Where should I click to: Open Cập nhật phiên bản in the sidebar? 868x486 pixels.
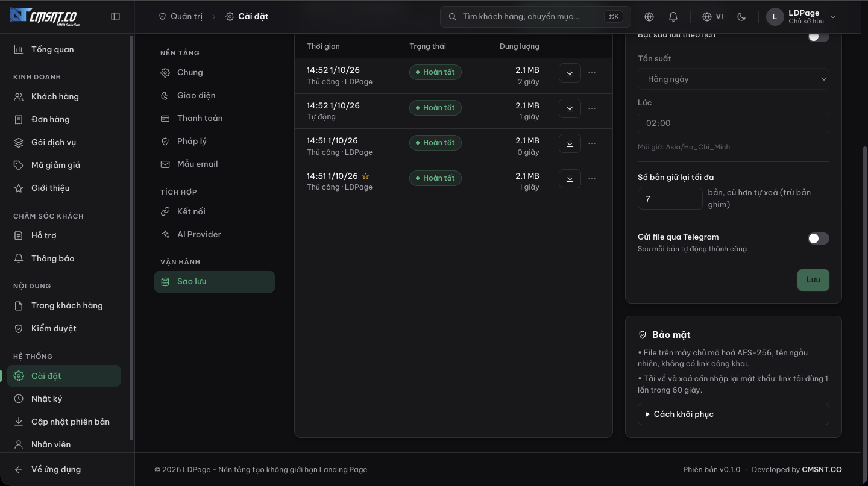click(64, 422)
